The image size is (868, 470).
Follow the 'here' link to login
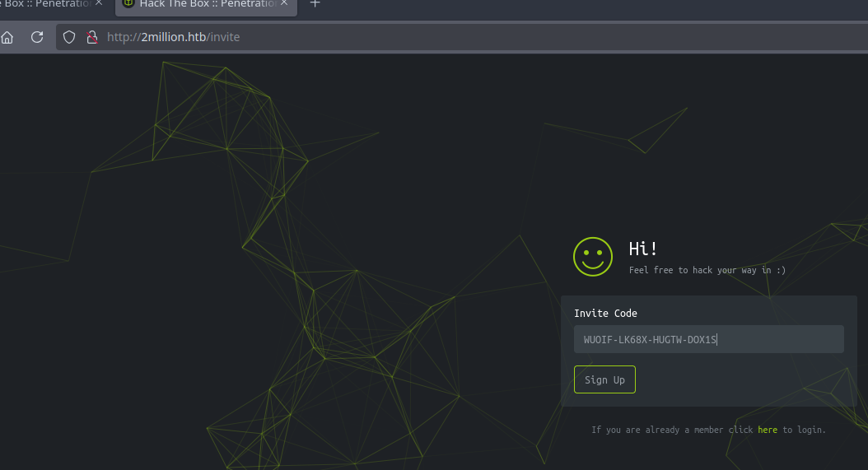767,430
